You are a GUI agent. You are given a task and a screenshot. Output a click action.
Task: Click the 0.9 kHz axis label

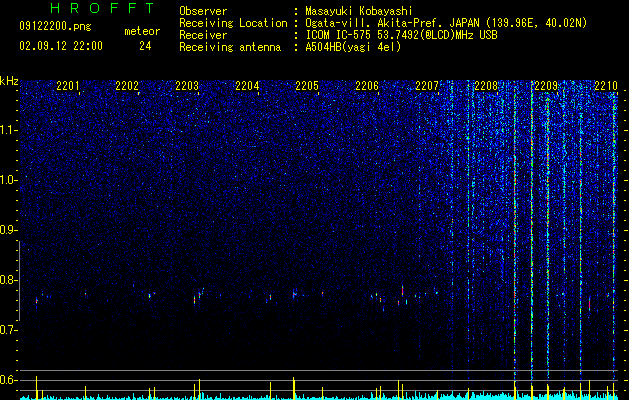coord(7,230)
